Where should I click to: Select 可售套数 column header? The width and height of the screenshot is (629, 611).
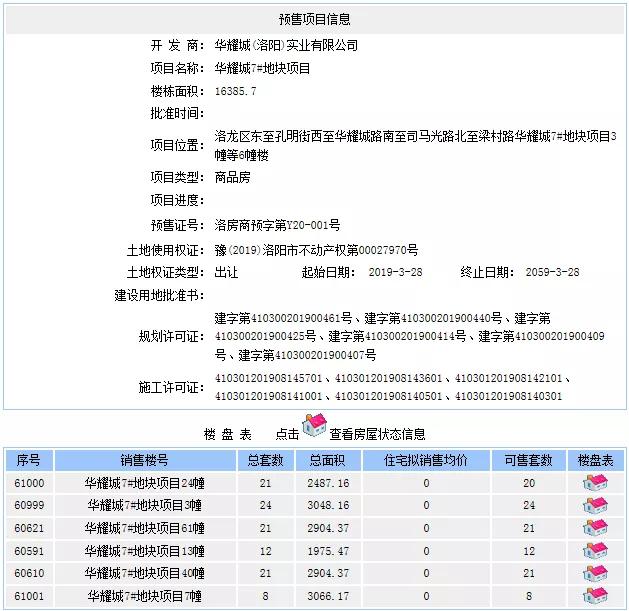[x=529, y=460]
